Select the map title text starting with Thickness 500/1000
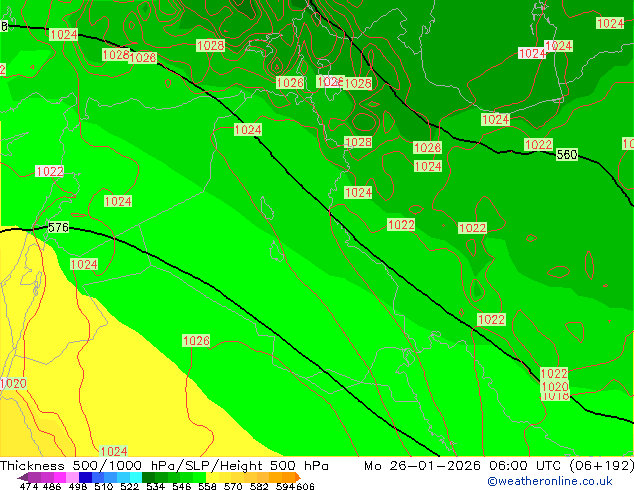This screenshot has height=490, width=634. click(x=164, y=466)
